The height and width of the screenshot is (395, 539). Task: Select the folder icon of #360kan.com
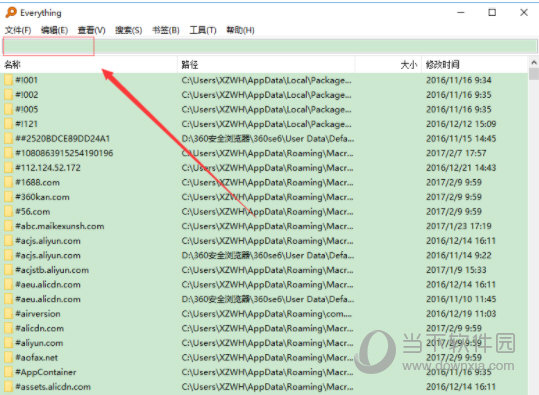tap(9, 197)
